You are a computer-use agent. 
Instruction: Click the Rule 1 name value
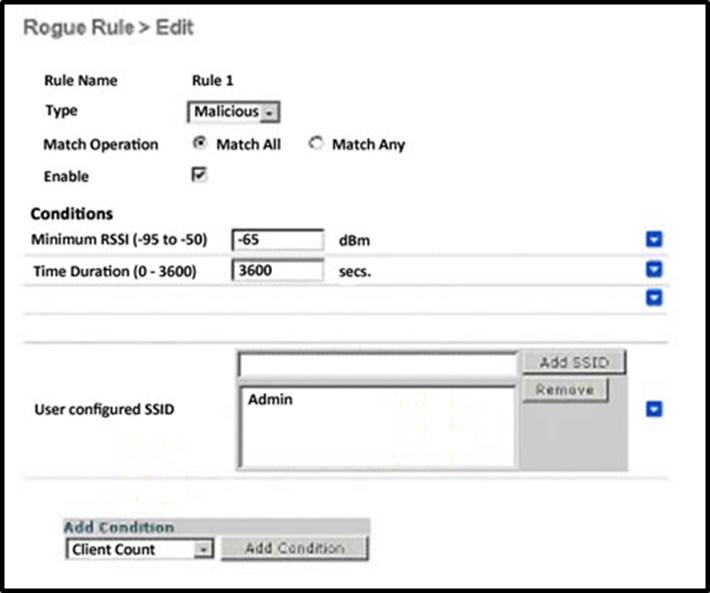(x=212, y=81)
